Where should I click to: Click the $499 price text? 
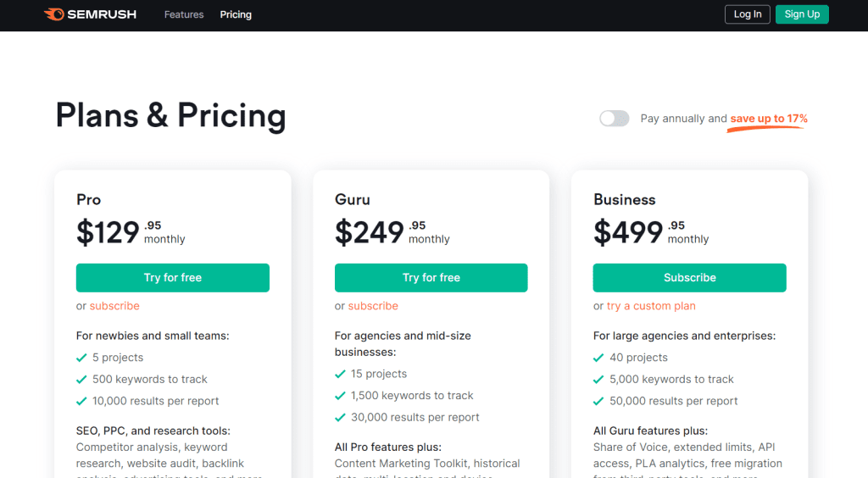(x=628, y=232)
